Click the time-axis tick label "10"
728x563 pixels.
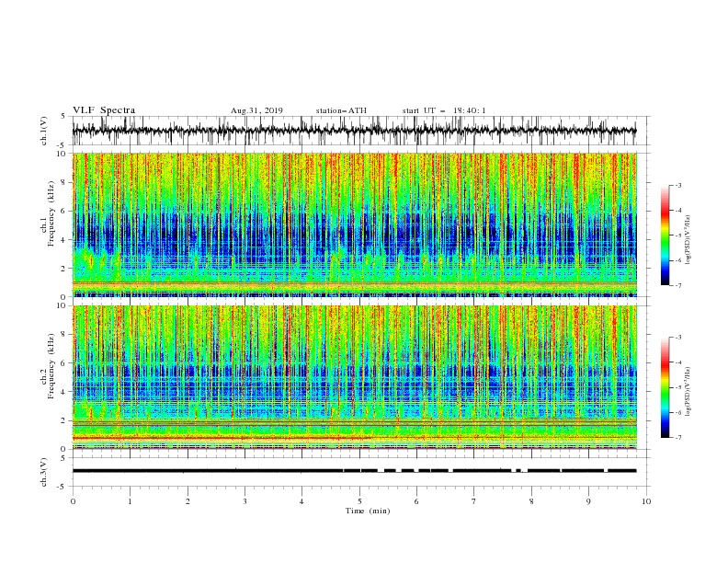click(x=646, y=501)
